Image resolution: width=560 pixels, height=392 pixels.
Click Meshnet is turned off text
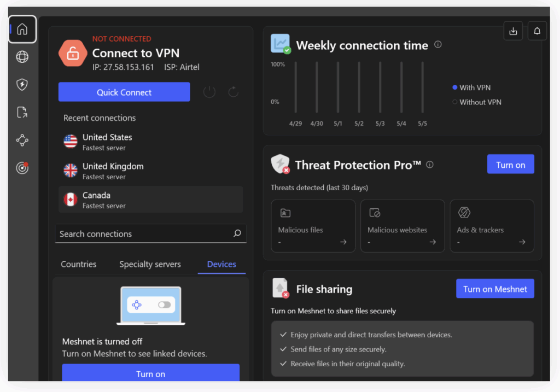tap(102, 342)
